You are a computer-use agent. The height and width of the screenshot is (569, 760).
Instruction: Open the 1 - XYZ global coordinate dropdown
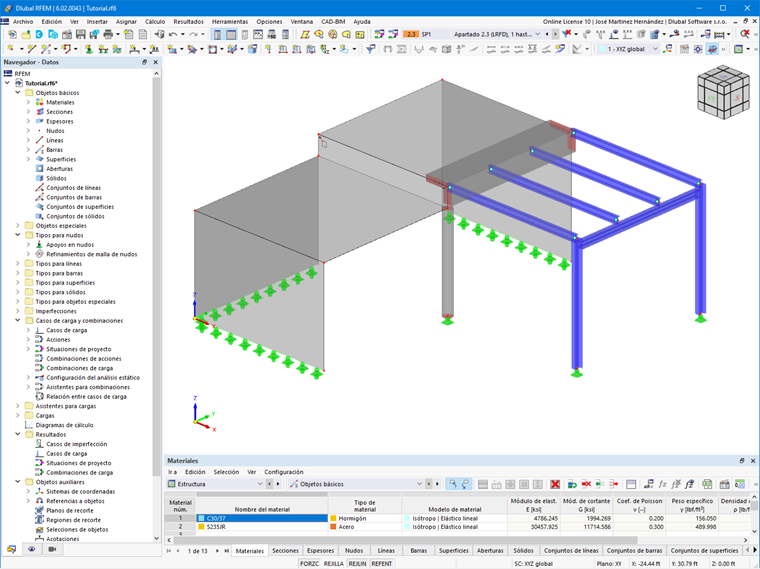pyautogui.click(x=655, y=49)
